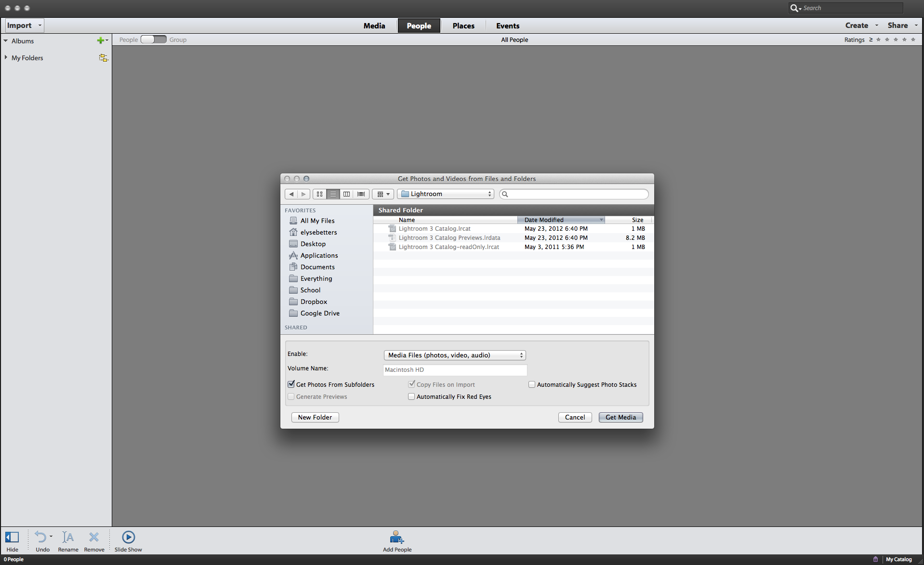The height and width of the screenshot is (565, 924).
Task: Switch dialog to column view
Action: [x=346, y=194]
